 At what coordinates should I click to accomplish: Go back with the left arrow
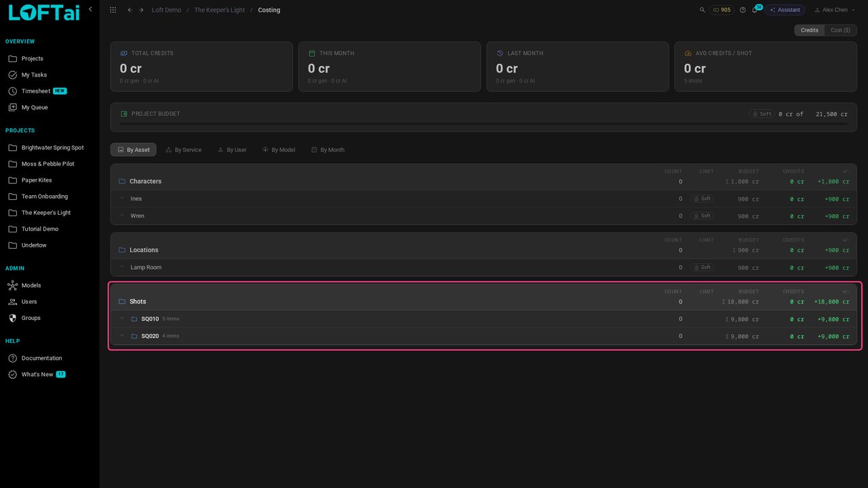tap(130, 10)
